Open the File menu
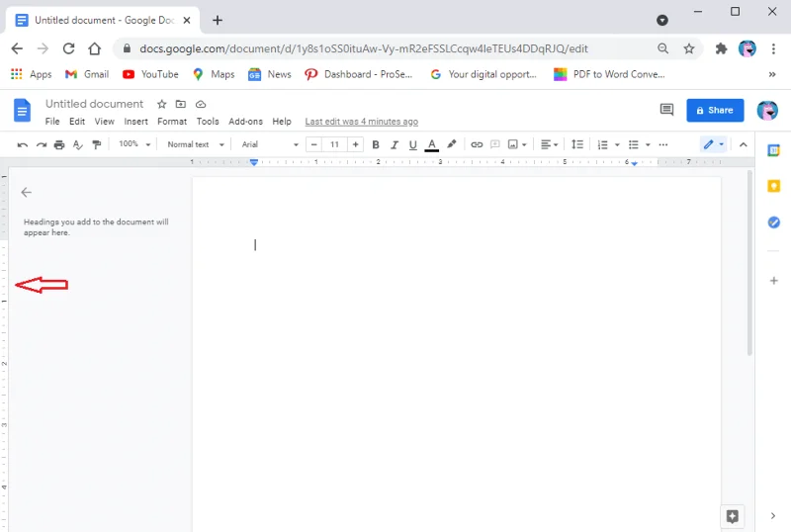This screenshot has height=532, width=791. click(52, 122)
